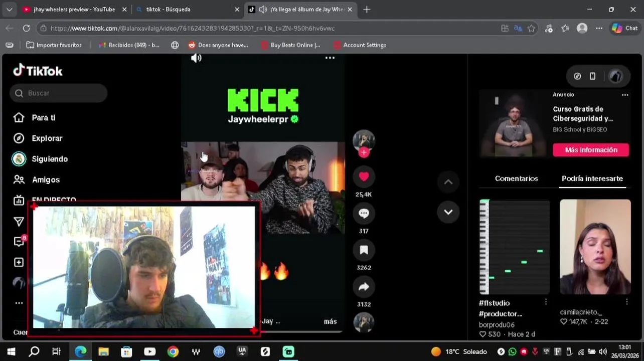Follow creator via red plus badge
The image size is (644, 361).
(364, 152)
